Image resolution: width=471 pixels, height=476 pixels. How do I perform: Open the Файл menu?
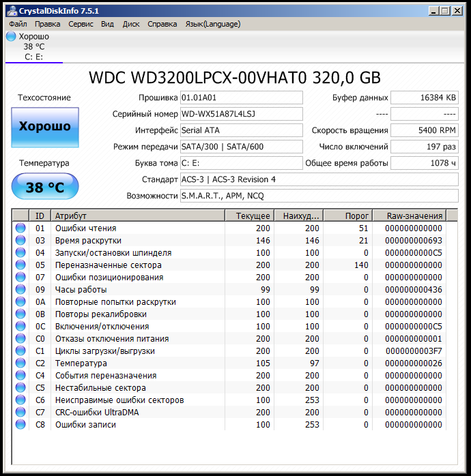(x=18, y=24)
